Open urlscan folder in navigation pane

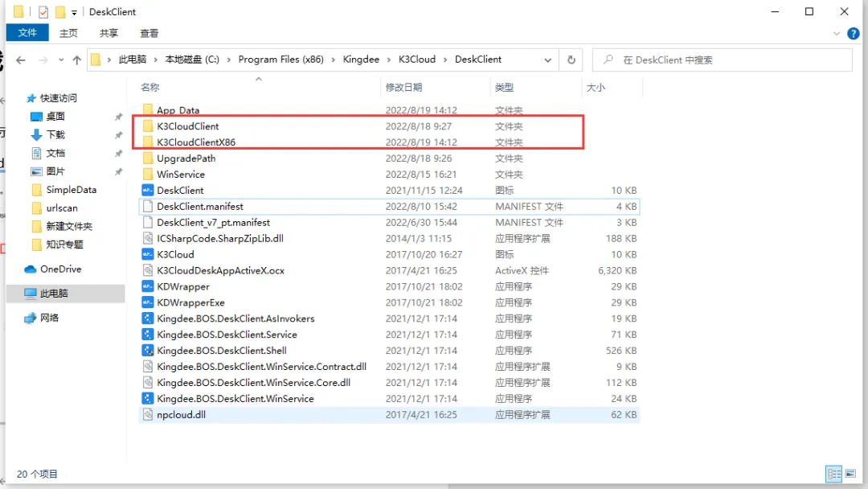pyautogui.click(x=61, y=208)
